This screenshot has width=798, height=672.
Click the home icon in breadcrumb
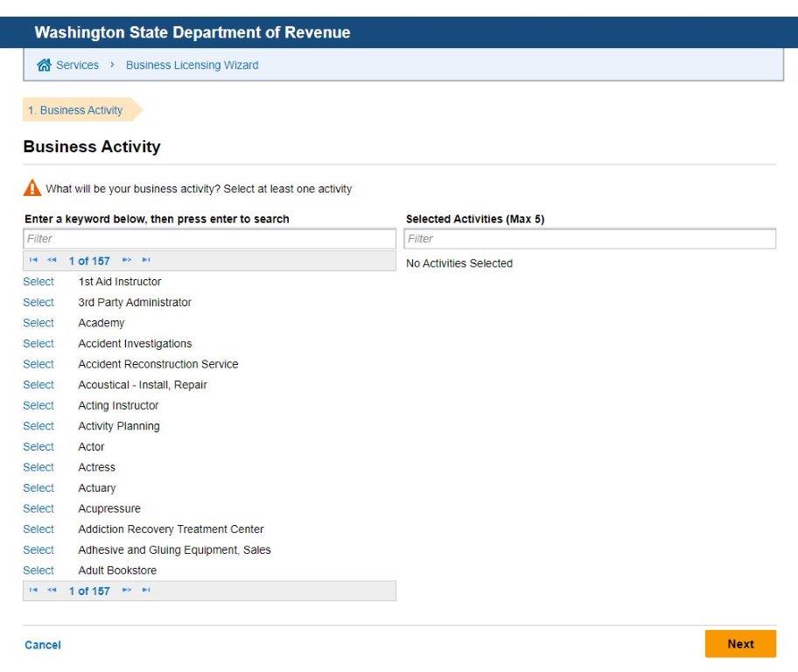click(x=44, y=65)
